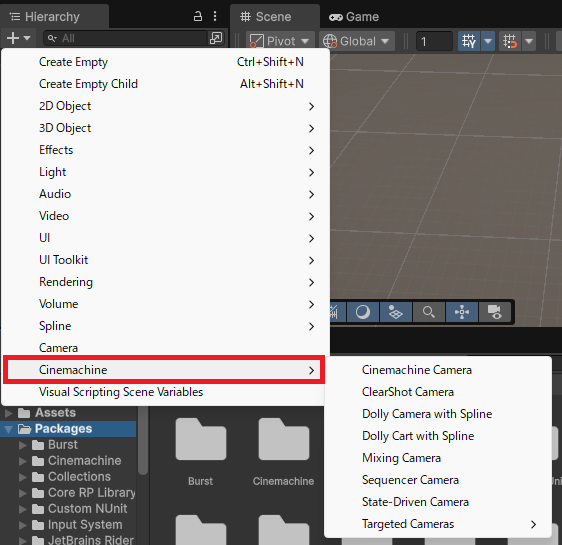Click the magnifier search overlay icon
Viewport: 562px width, 545px height.
pos(429,312)
